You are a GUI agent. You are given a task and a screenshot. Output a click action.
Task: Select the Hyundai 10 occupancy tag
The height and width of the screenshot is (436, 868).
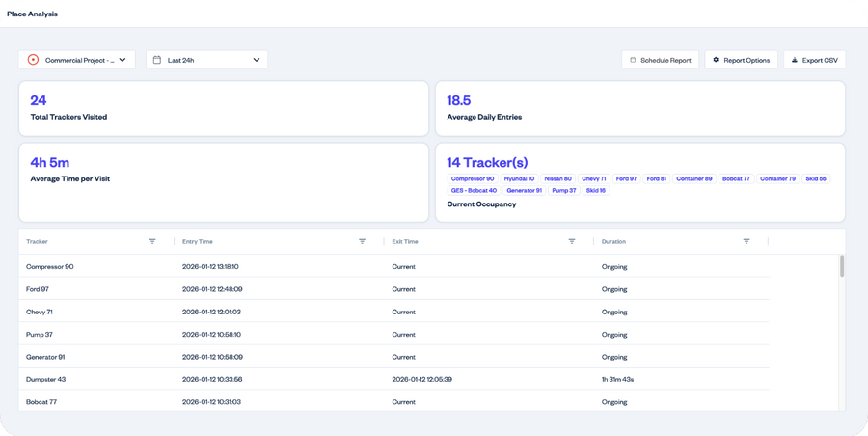521,178
